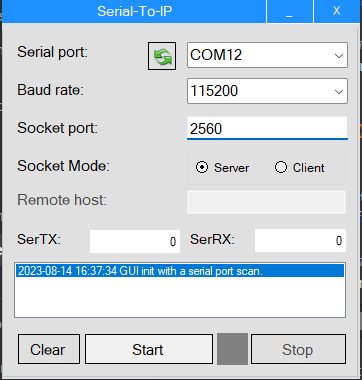Focus the Socket port field showing 2560
The height and width of the screenshot is (380, 362).
coord(267,128)
